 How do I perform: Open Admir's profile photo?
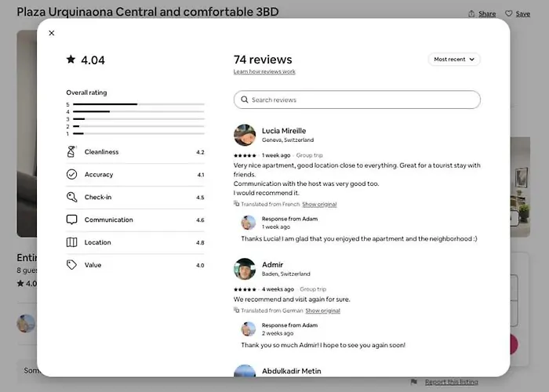[x=245, y=269]
